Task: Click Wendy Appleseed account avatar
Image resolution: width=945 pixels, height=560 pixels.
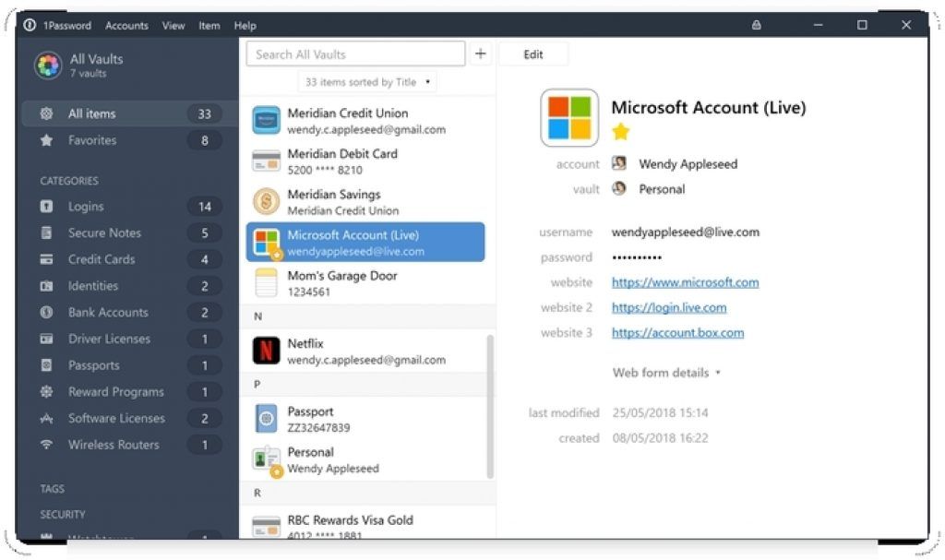Action: click(x=619, y=163)
